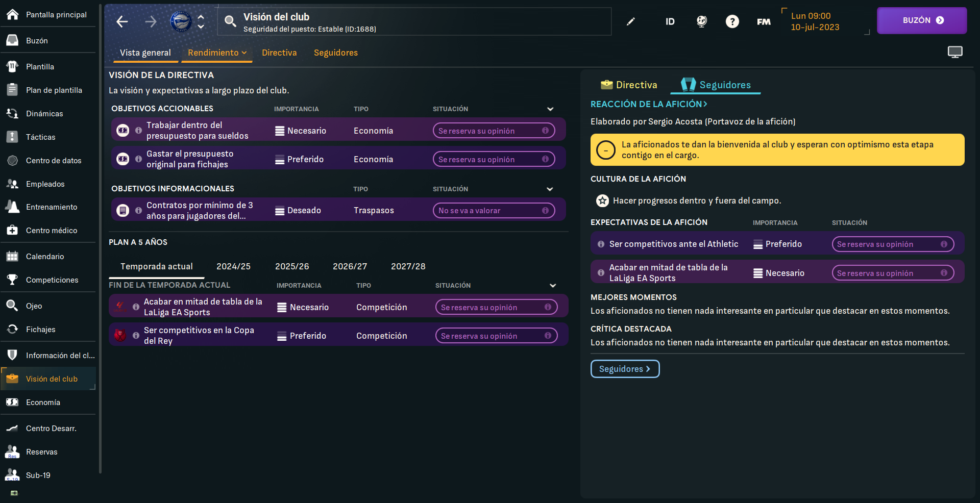Open Fichajes transfers icon
This screenshot has height=503, width=980.
(12, 329)
